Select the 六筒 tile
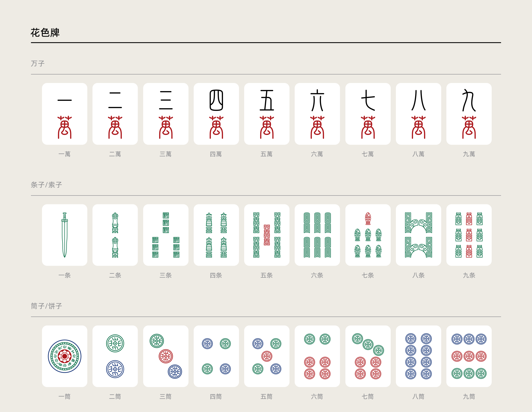This screenshot has height=412, width=532. 317,356
